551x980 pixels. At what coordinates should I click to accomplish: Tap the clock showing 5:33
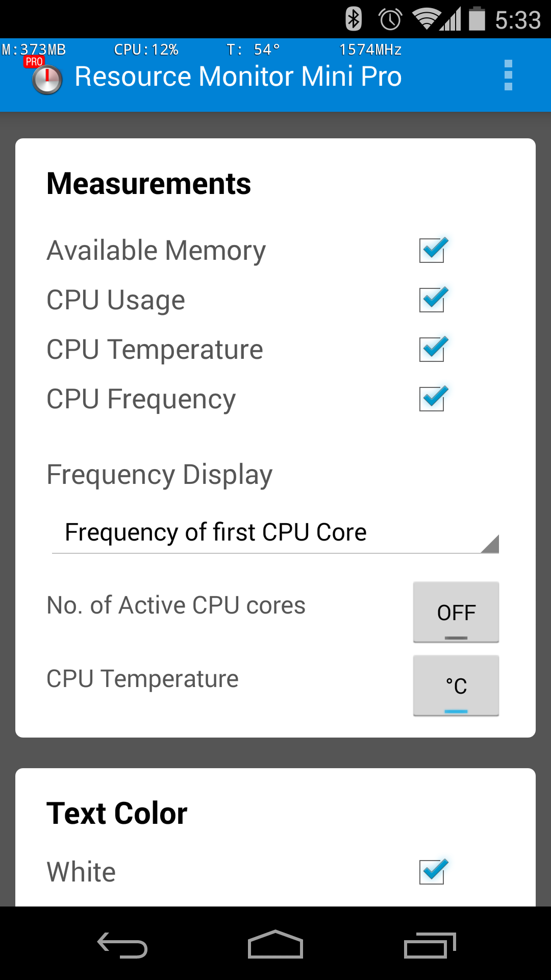517,20
